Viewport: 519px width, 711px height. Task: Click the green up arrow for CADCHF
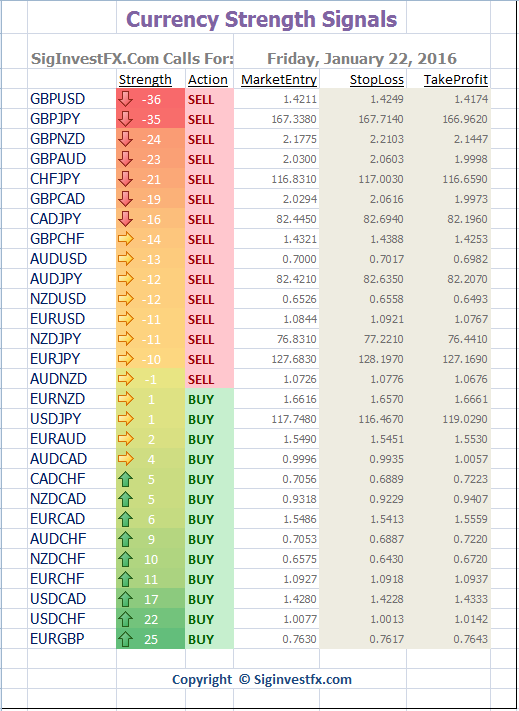(125, 479)
